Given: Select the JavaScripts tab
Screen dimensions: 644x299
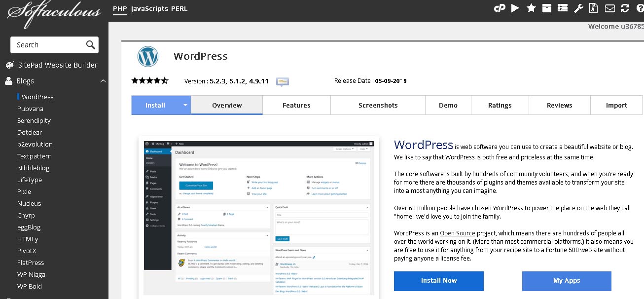Looking at the screenshot, I should 149,8.
